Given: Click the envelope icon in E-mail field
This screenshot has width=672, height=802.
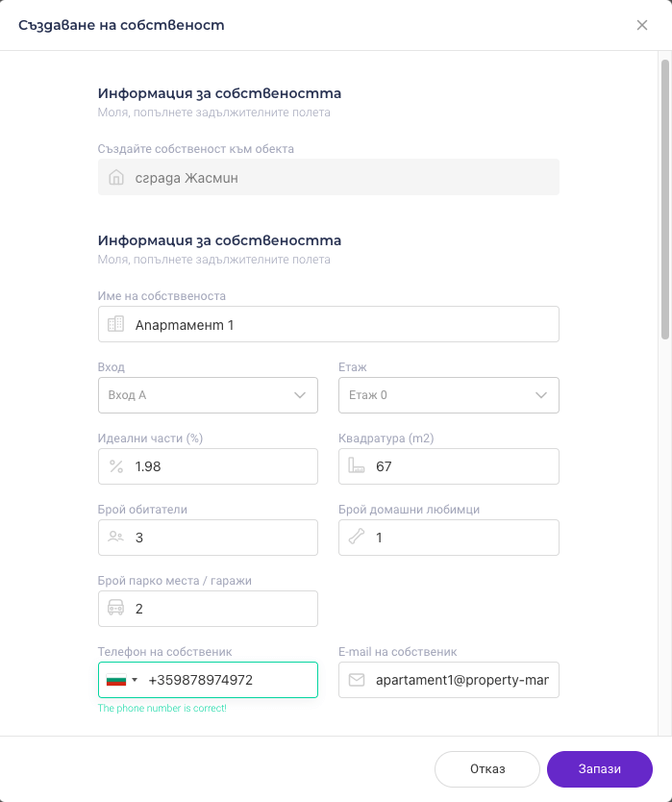Looking at the screenshot, I should (x=357, y=680).
